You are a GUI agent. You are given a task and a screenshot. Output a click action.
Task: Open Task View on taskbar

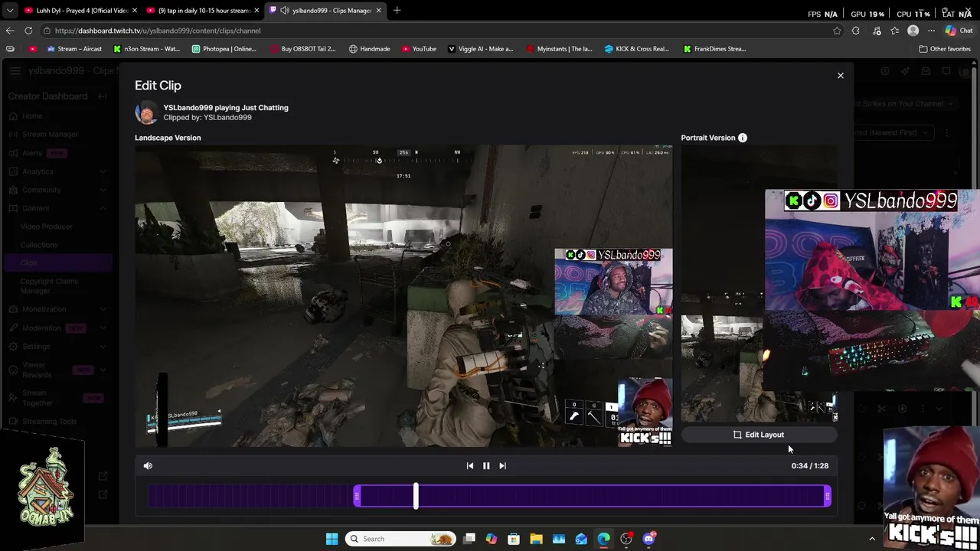pyautogui.click(x=469, y=539)
